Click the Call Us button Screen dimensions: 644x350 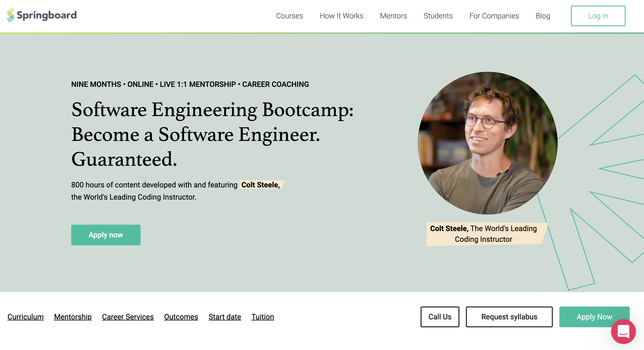pyautogui.click(x=440, y=317)
